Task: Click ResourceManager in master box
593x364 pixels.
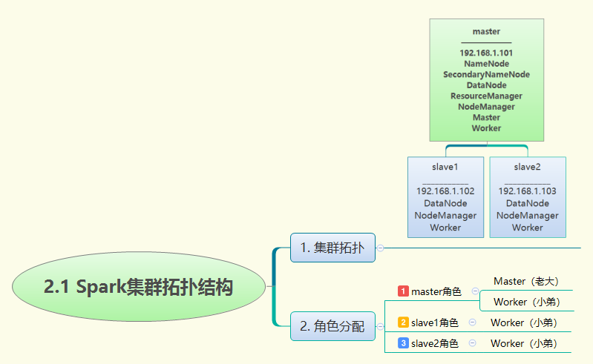Action: [x=486, y=96]
